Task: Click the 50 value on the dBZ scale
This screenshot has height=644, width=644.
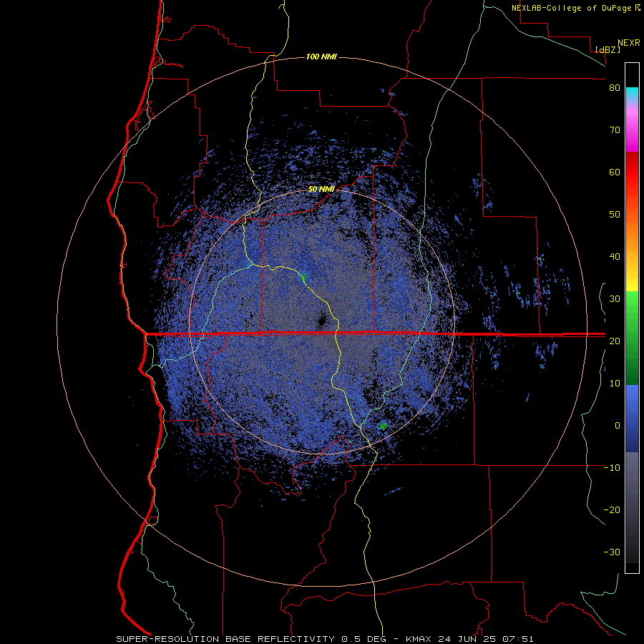Action: [615, 215]
